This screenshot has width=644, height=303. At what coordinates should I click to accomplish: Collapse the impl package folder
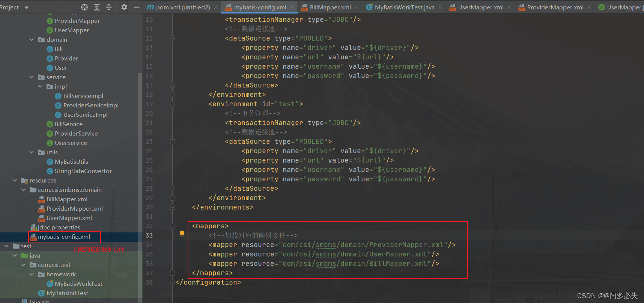pyautogui.click(x=40, y=86)
